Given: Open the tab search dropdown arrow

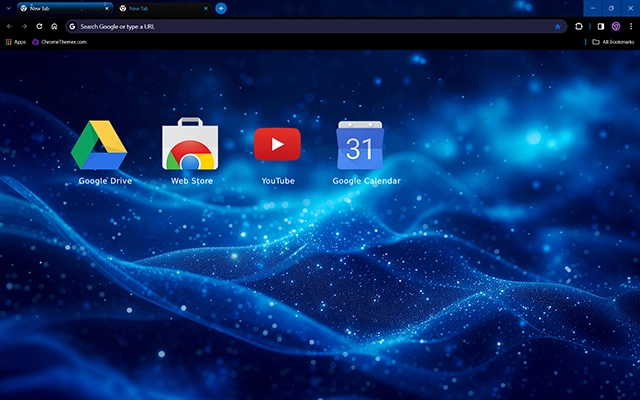Looking at the screenshot, I should coord(8,8).
